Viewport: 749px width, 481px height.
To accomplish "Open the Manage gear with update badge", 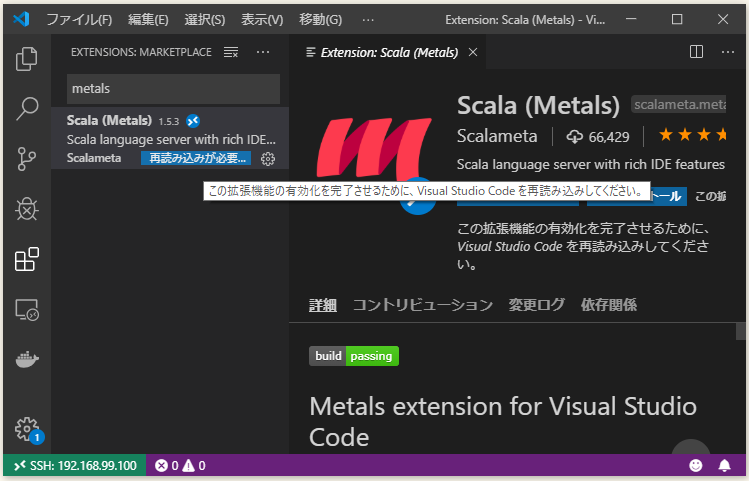I will click(28, 429).
